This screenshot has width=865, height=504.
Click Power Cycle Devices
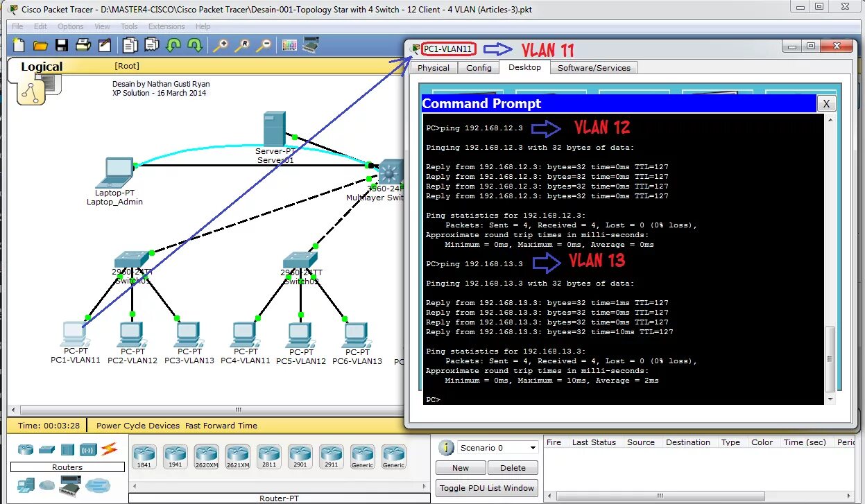pos(138,426)
